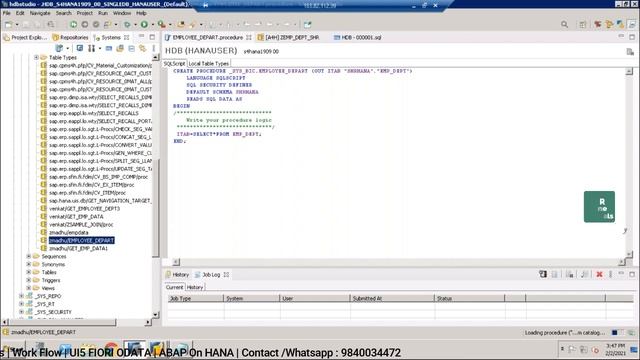Open dropdown next to Add System icon
The image size is (640, 360).
[67, 49]
